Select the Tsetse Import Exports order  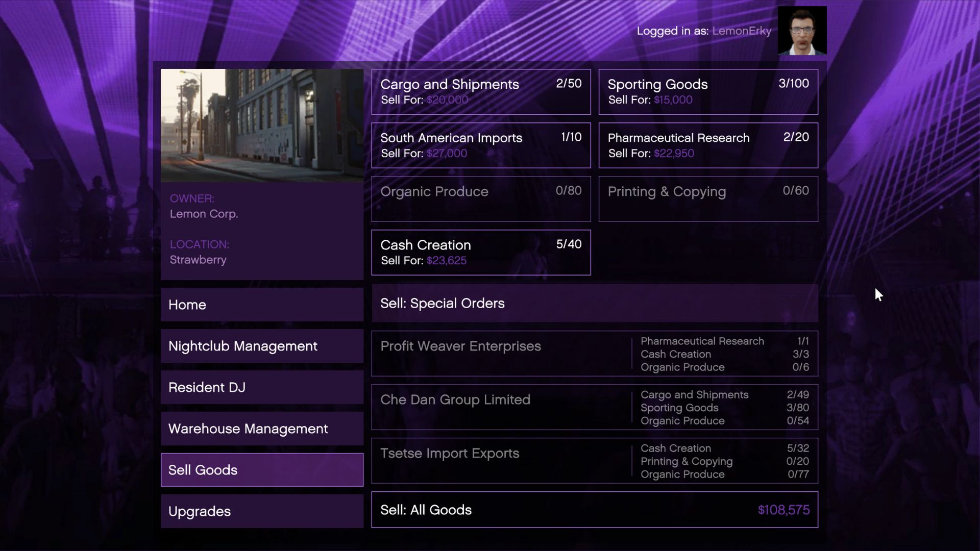(x=595, y=461)
